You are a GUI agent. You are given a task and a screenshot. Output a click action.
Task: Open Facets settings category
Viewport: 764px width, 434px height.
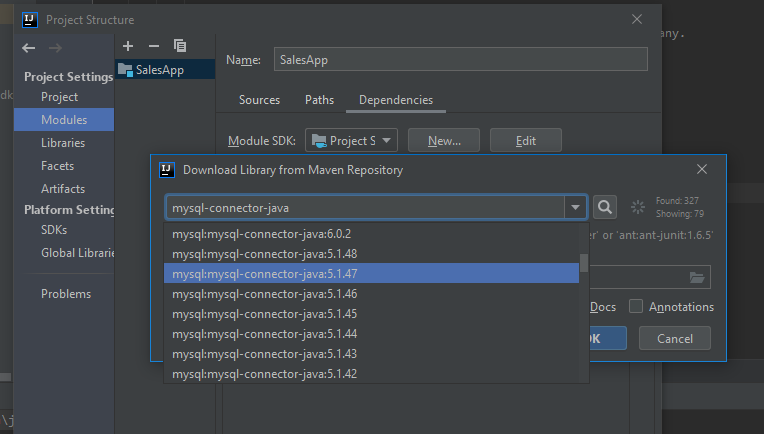57,166
